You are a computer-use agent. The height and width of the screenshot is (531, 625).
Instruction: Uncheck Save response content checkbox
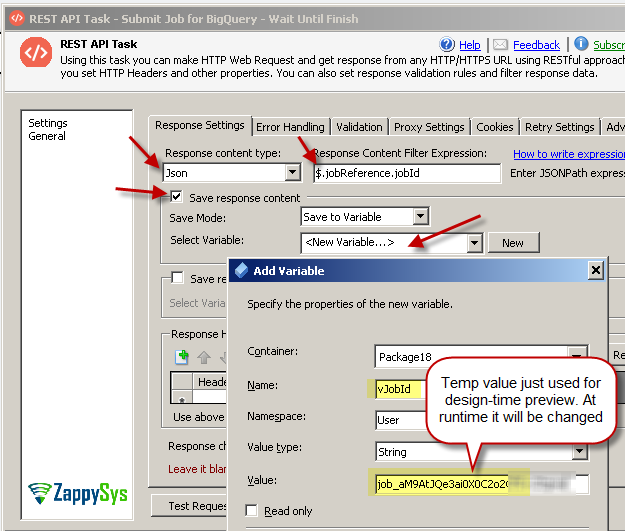(176, 197)
